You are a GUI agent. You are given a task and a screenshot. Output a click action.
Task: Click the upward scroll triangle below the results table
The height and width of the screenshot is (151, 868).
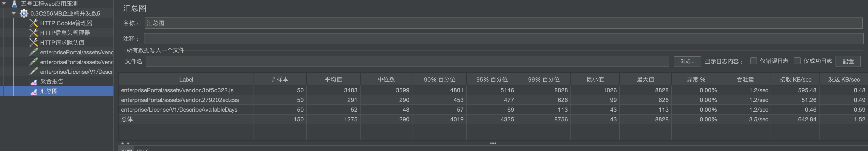coord(122,143)
